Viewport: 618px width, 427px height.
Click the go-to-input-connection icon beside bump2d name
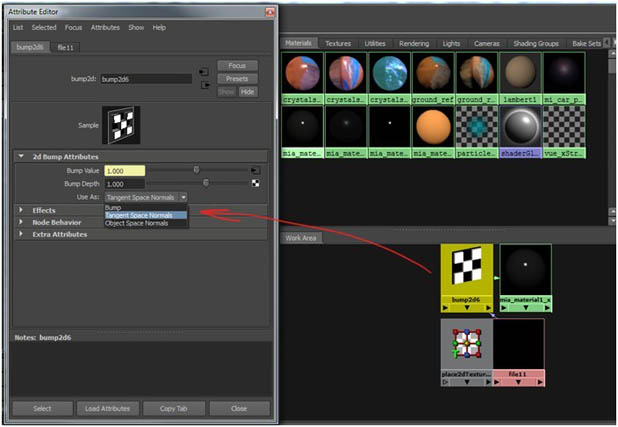click(x=204, y=72)
